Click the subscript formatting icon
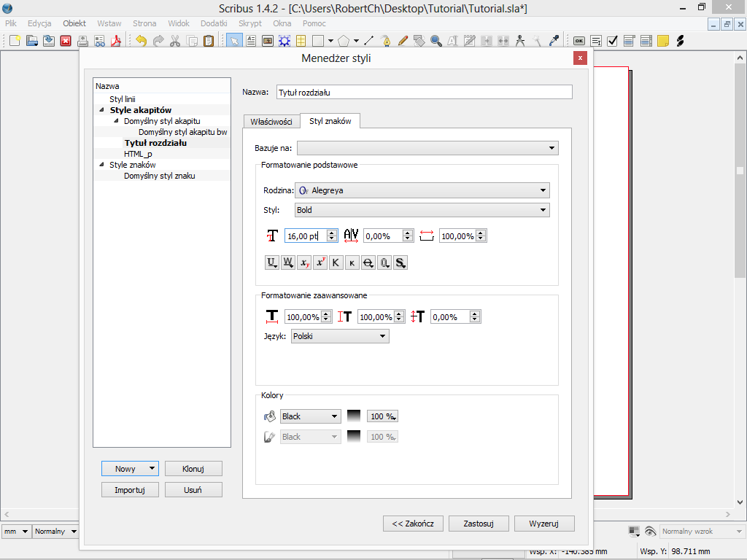The width and height of the screenshot is (747, 560). pos(304,262)
